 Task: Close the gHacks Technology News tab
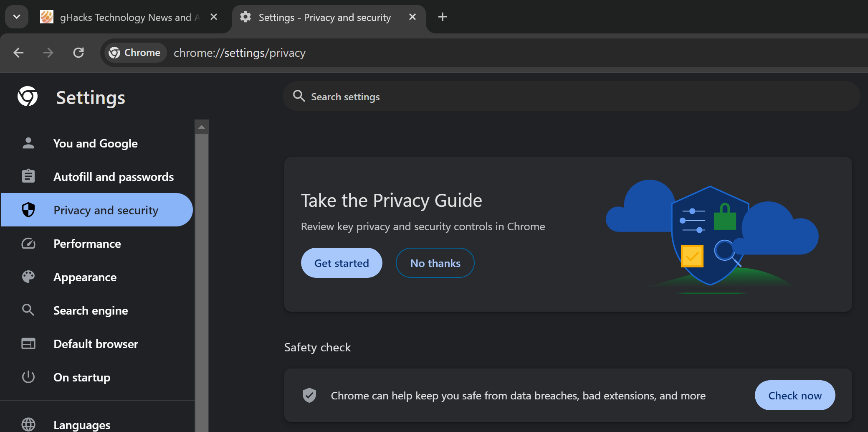214,17
